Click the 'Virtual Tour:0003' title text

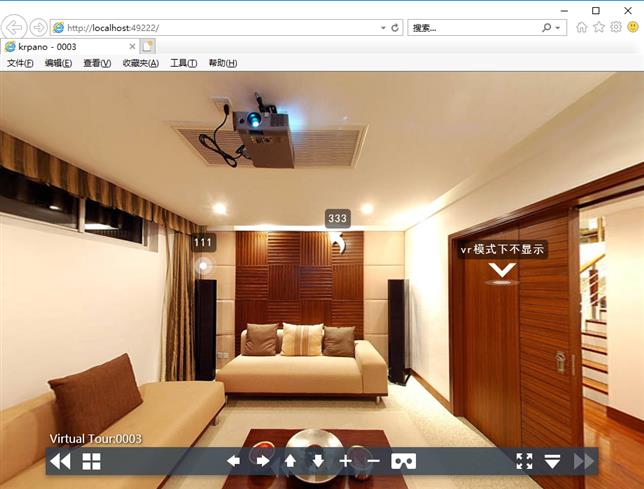(96, 439)
